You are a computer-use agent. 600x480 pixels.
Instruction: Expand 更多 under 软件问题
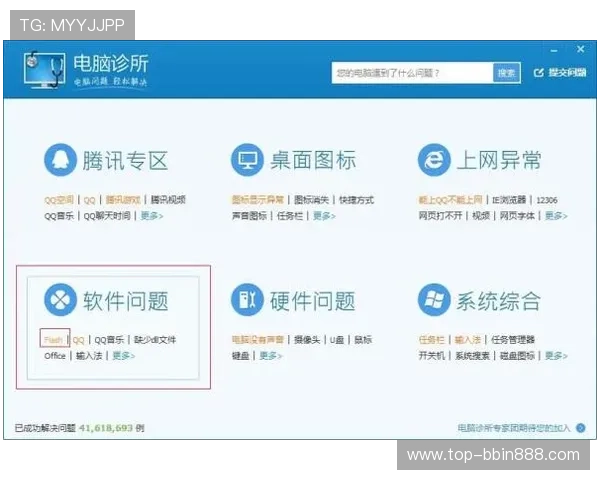click(124, 356)
